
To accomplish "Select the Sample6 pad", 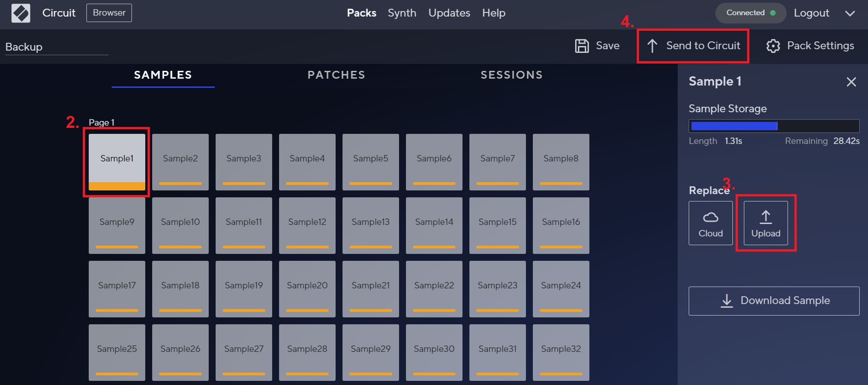I will click(x=434, y=162).
